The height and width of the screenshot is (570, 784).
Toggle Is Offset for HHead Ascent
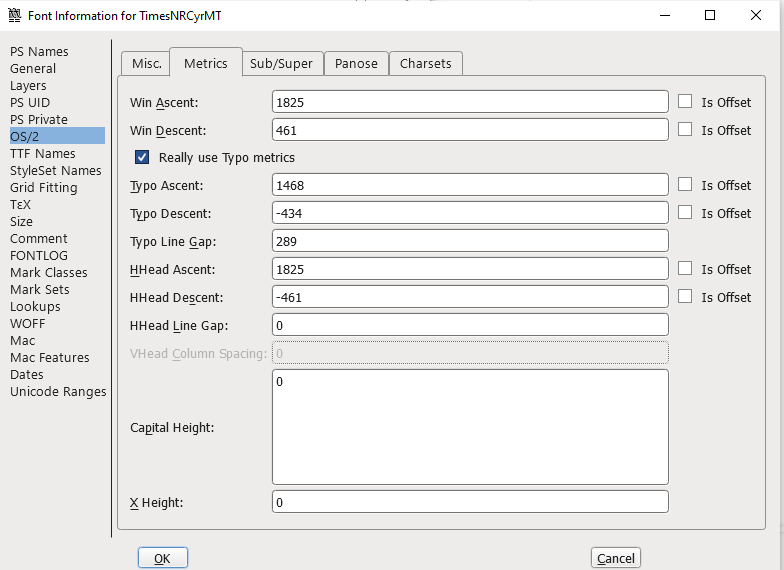click(685, 268)
